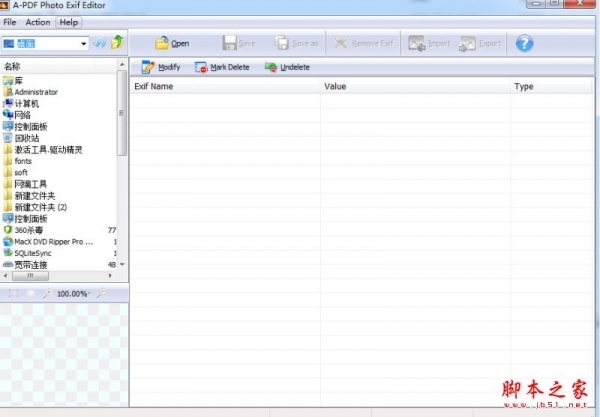Click the 计算机 computer icon
Viewport: 600px width, 417px height.
point(8,103)
